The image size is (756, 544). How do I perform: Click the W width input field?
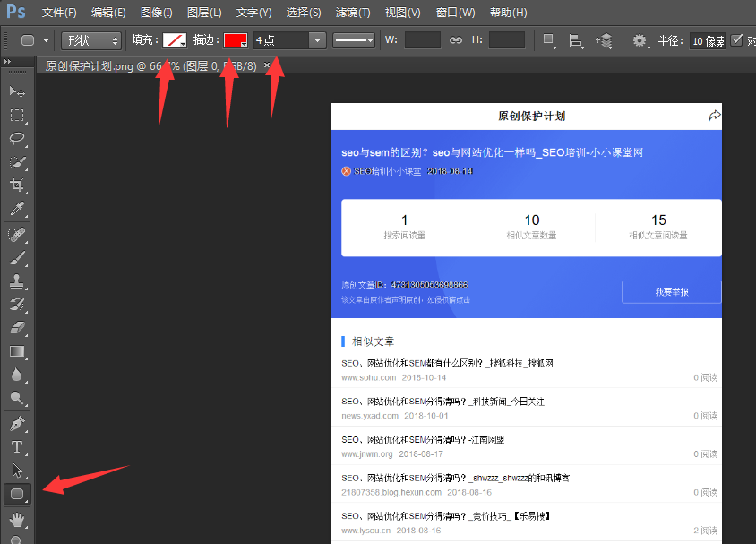[423, 40]
